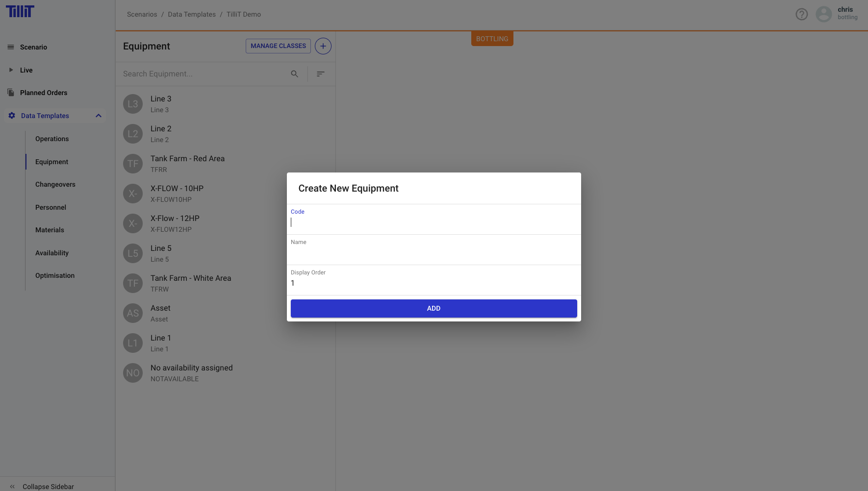The width and height of the screenshot is (868, 491).
Task: Click the Collapse Sidebar arrows icon
Action: click(12, 487)
